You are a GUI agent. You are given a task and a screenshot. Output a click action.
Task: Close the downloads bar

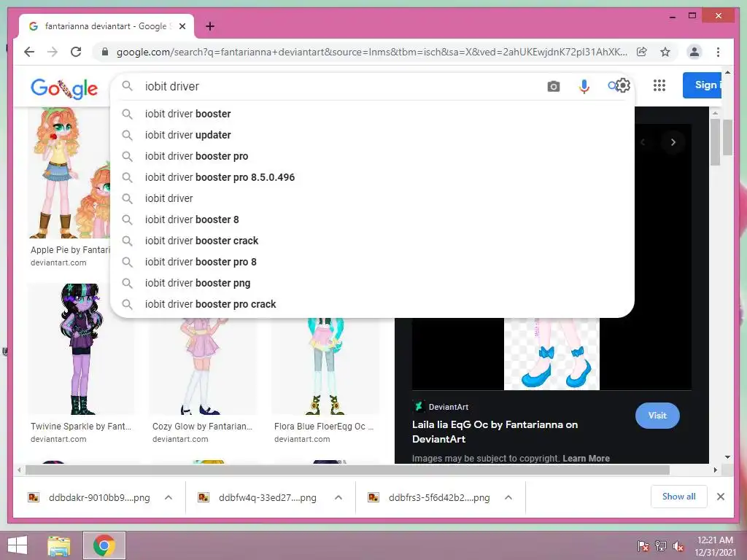click(x=720, y=497)
